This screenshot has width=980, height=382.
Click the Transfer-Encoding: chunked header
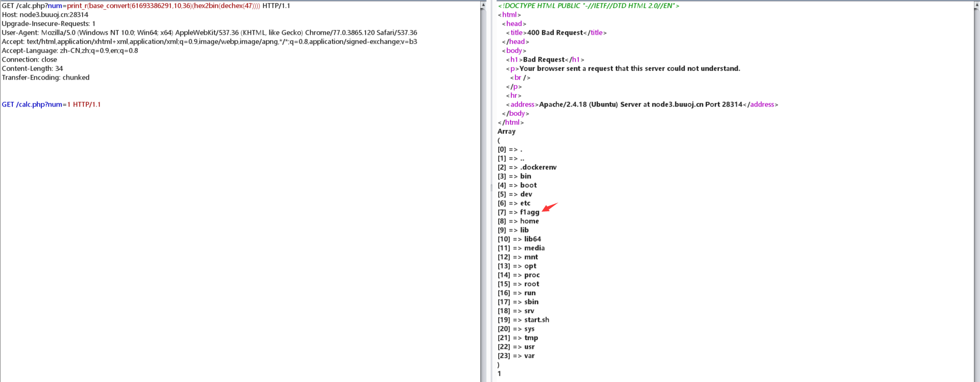pos(45,78)
